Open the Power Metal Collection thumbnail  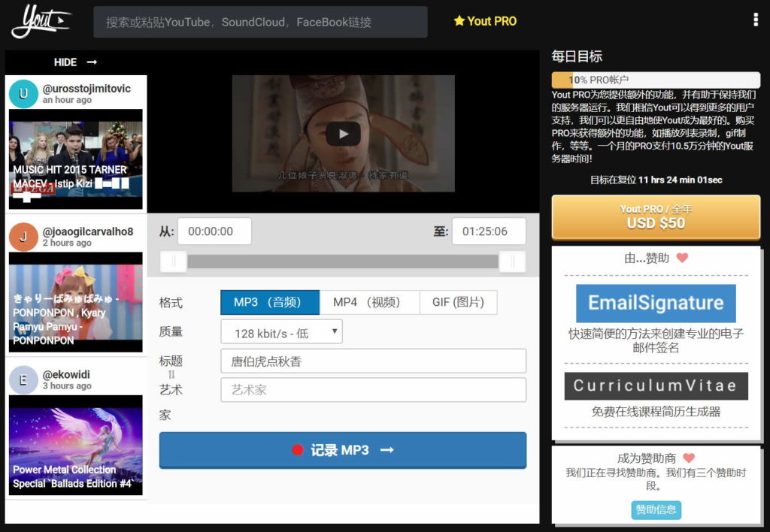click(x=75, y=445)
